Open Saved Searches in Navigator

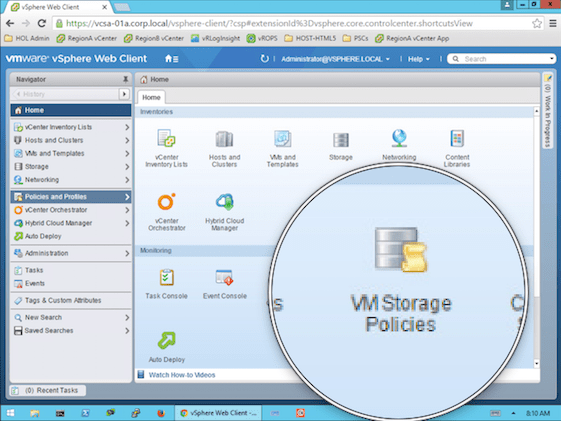(x=71, y=331)
